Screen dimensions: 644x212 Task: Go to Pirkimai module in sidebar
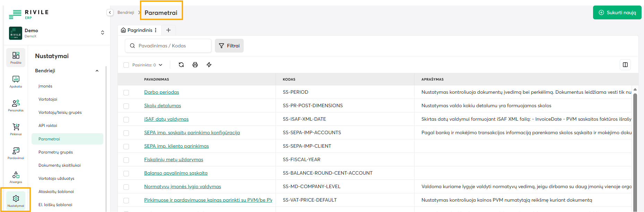click(16, 129)
